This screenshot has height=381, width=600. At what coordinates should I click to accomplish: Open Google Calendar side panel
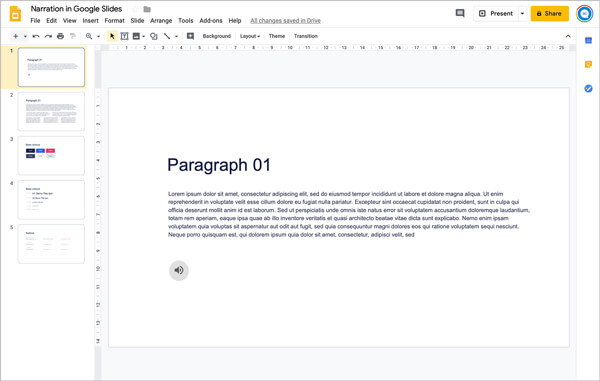pos(589,41)
